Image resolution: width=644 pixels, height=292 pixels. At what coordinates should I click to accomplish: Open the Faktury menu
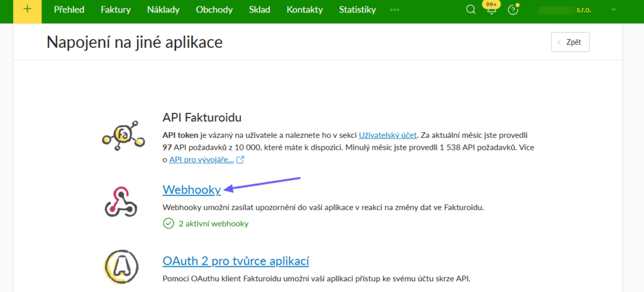[x=116, y=10]
